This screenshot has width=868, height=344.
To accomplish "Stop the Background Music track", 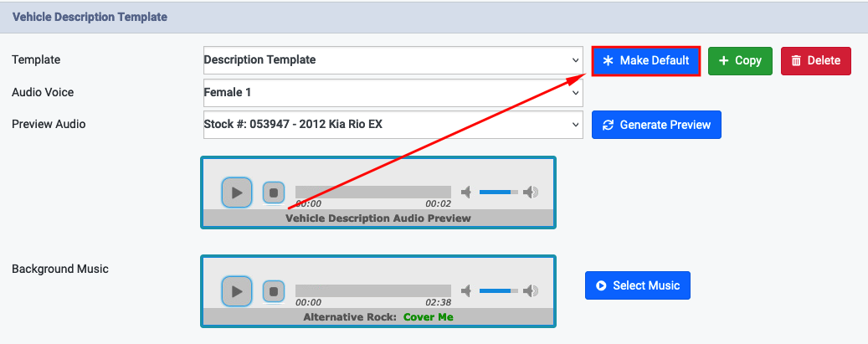I will point(274,291).
